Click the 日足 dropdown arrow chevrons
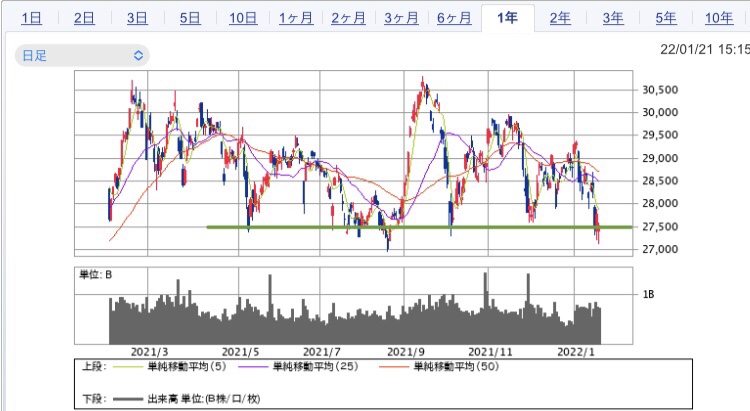The width and height of the screenshot is (750, 411). pyautogui.click(x=138, y=56)
